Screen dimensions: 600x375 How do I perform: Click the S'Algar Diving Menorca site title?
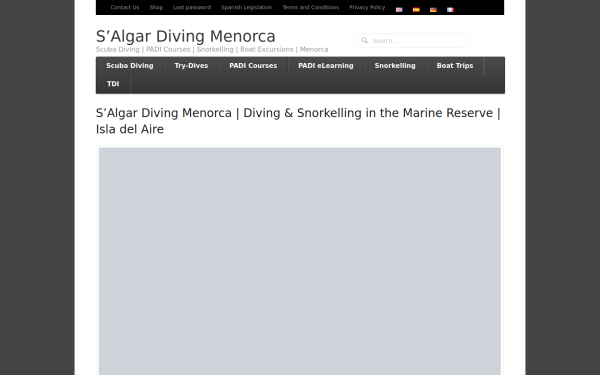[186, 36]
